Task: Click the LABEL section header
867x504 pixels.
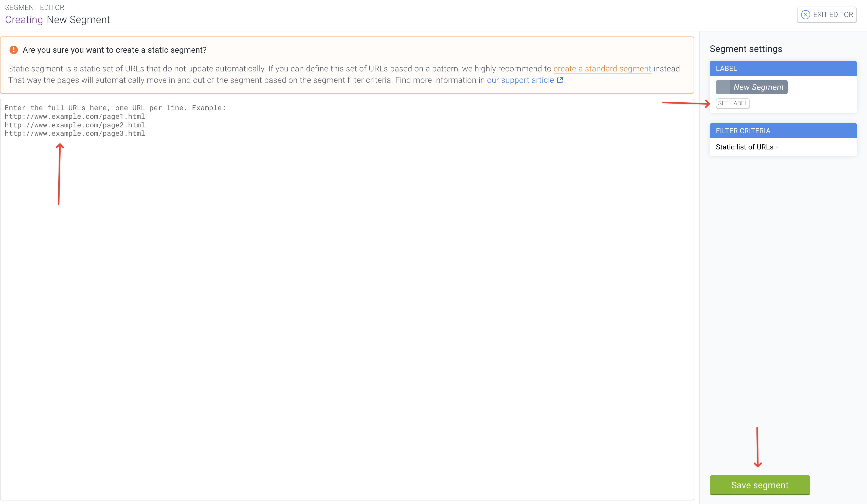Action: point(783,68)
